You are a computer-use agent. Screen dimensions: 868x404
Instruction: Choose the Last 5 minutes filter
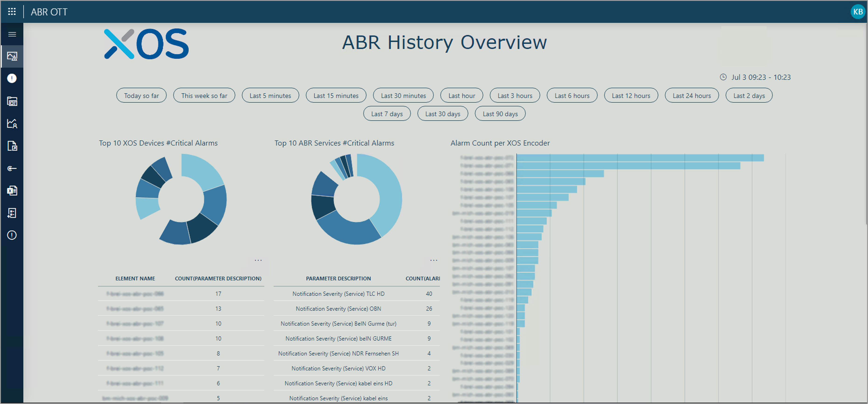[x=270, y=96]
